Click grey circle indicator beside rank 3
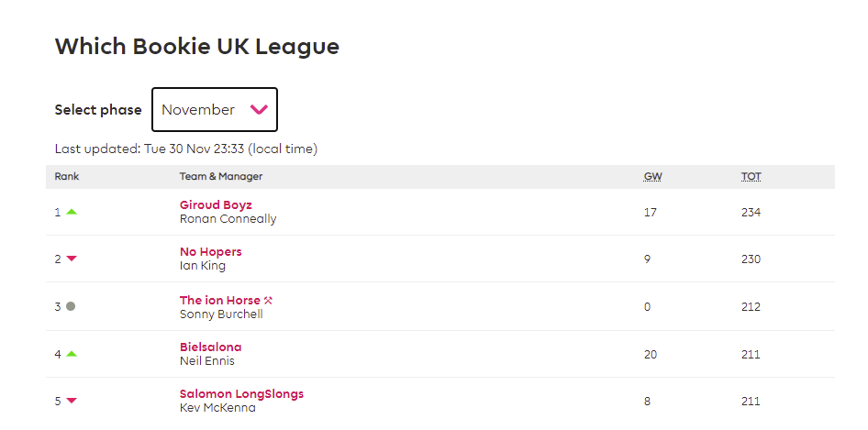Viewport: 868px width, 430px height. tap(71, 306)
